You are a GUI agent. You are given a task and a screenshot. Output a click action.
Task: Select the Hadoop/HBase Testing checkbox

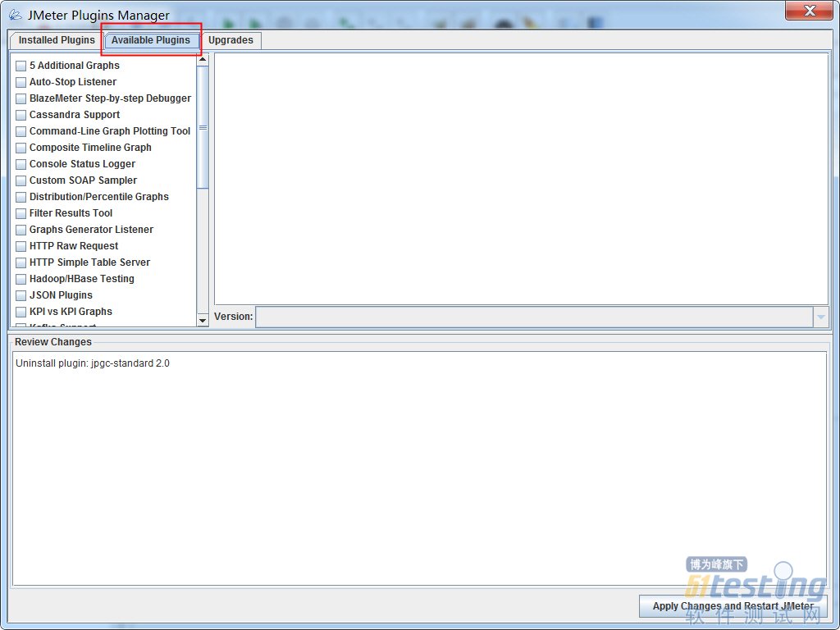[21, 279]
